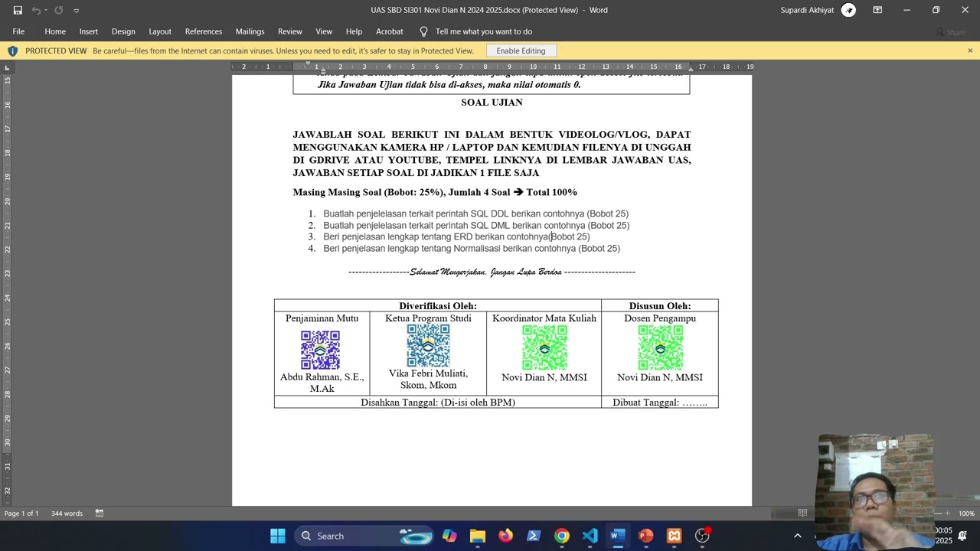Screen dimensions: 980x551
Task: Open OBS Studio from the taskbar
Action: point(702,536)
